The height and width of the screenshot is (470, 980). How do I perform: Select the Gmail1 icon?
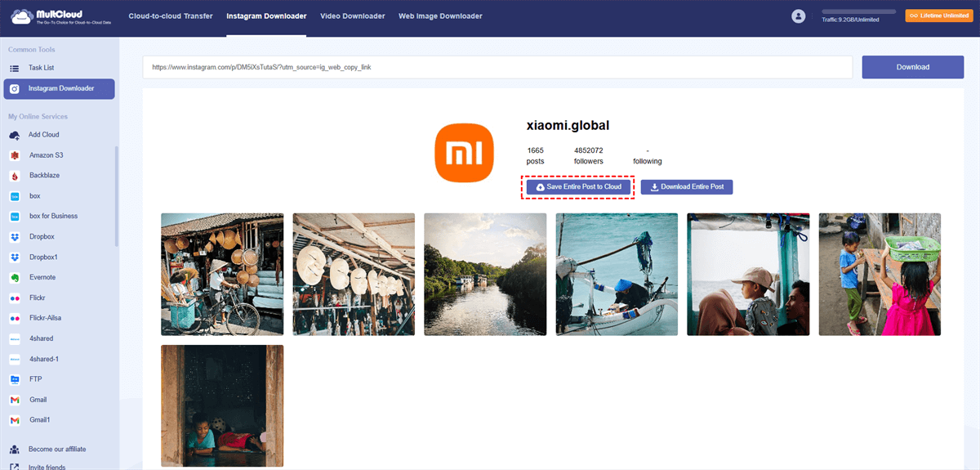pos(14,420)
